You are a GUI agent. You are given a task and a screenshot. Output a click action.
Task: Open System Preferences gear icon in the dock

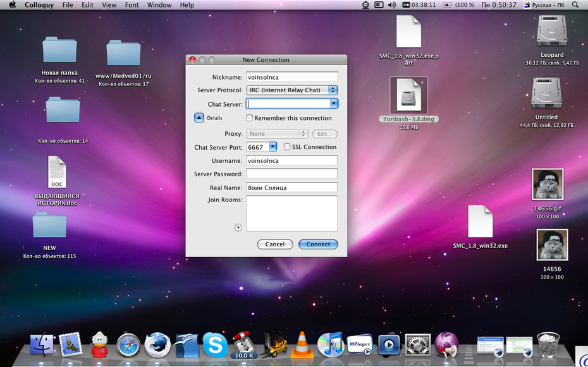coord(418,345)
